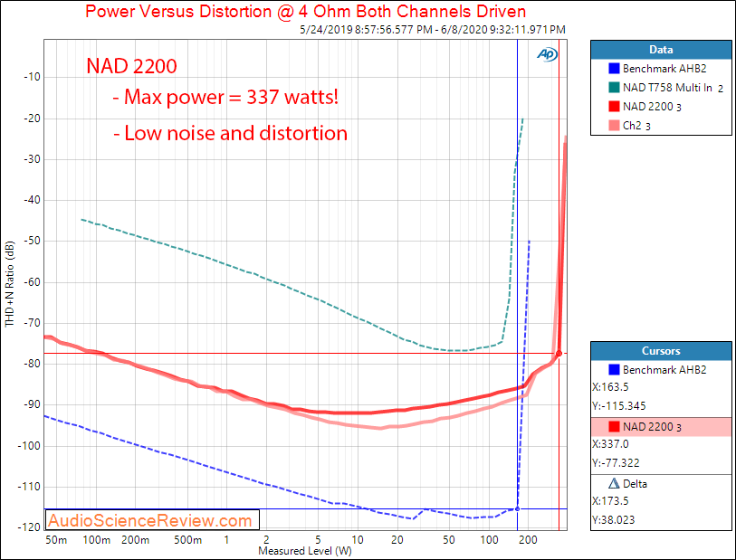Click the NAD T758 Multi In legend entry
The height and width of the screenshot is (560, 736).
pos(673,88)
